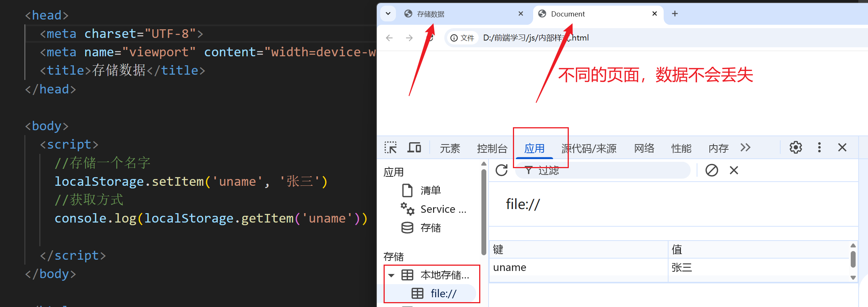Open the 性能 DevTools tab
This screenshot has height=307, width=868.
tap(681, 149)
